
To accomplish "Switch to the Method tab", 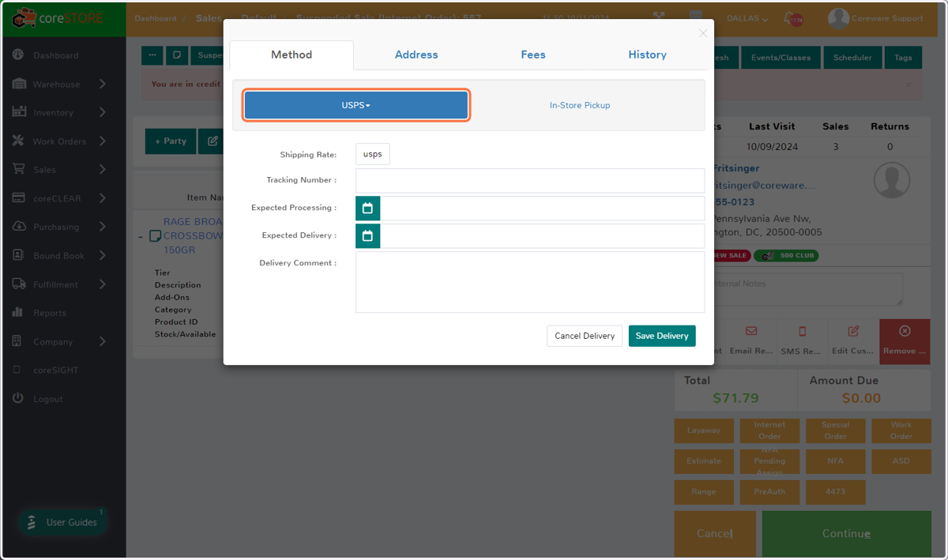I will pyautogui.click(x=292, y=54).
